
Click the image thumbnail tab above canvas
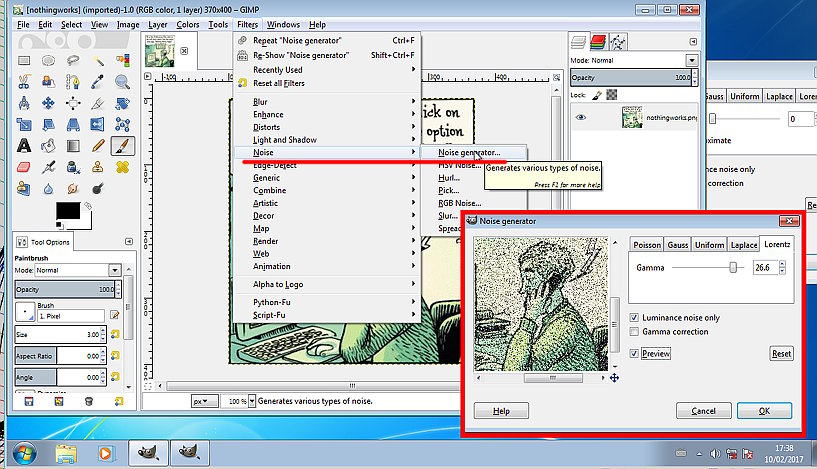159,51
